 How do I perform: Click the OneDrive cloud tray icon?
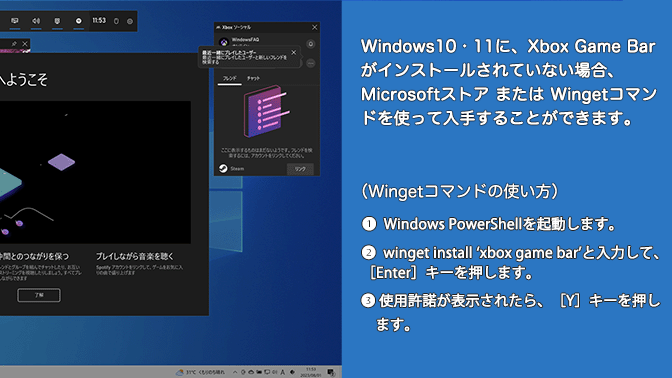click(251, 372)
